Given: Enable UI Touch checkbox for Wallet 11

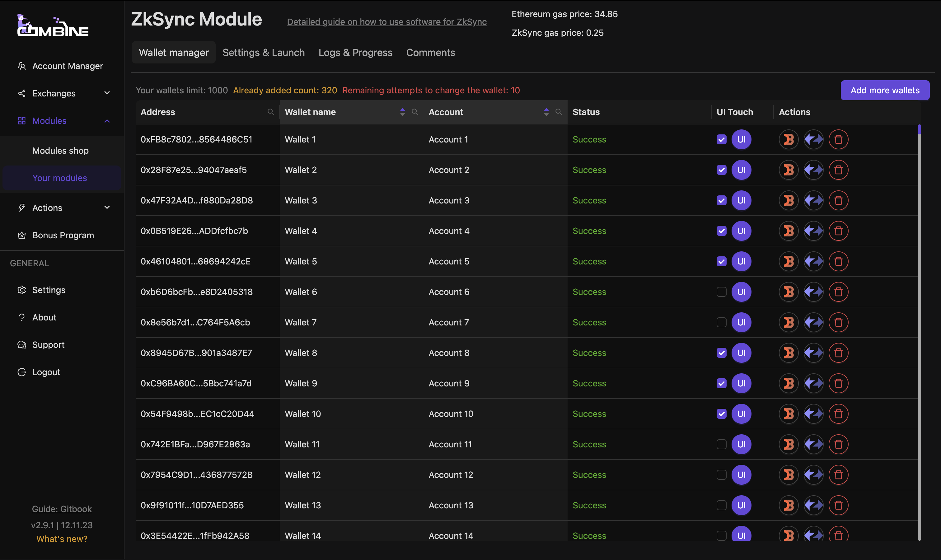Looking at the screenshot, I should coord(721,444).
